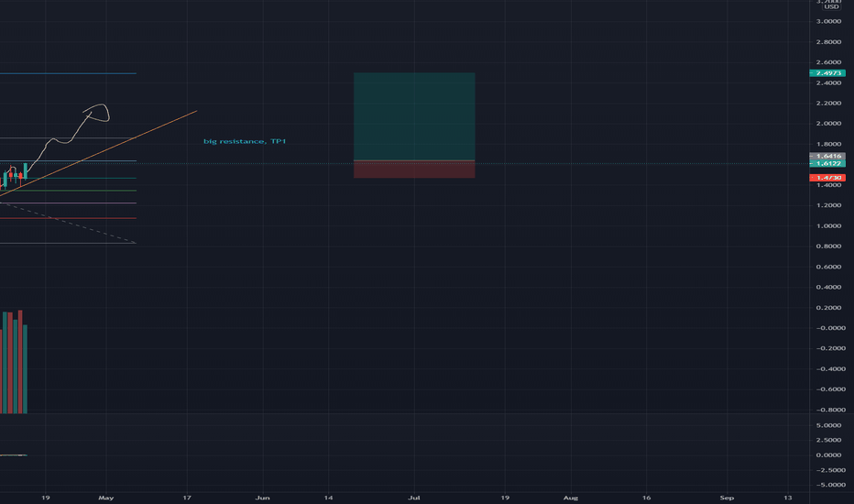The width and height of the screenshot is (854, 504).
Task: Click the last teal candlestick on chart
Action: (26, 171)
